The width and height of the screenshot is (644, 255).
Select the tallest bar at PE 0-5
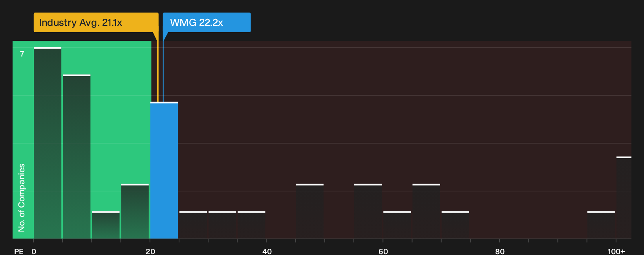48,143
